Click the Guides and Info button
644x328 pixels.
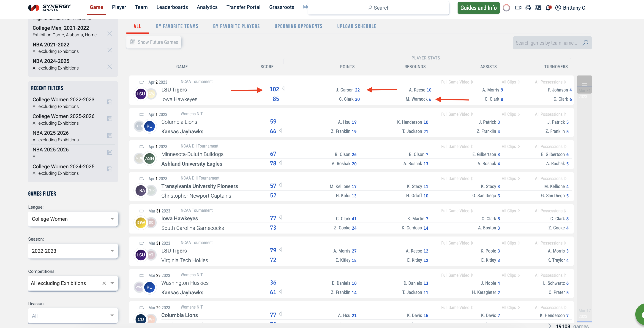[x=478, y=8]
